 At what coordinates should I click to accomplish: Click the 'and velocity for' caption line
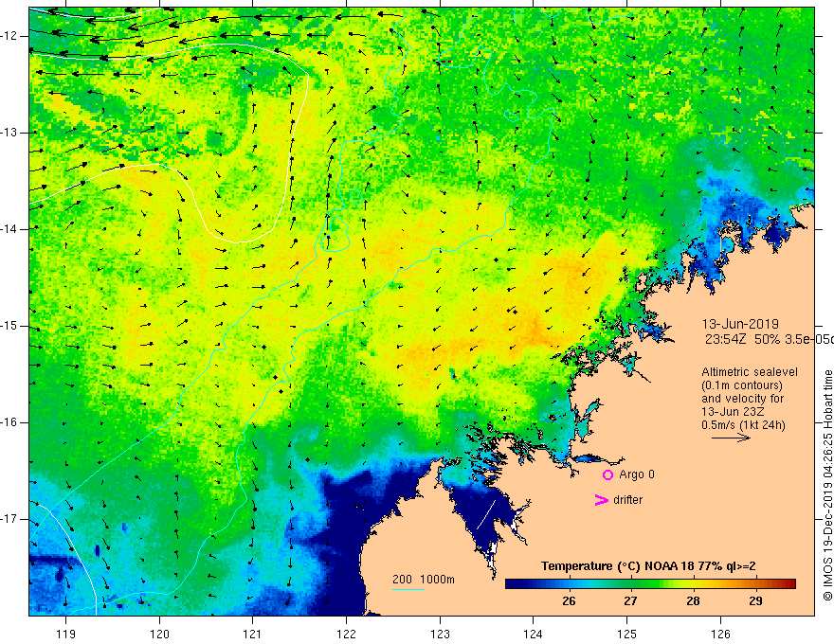click(742, 399)
